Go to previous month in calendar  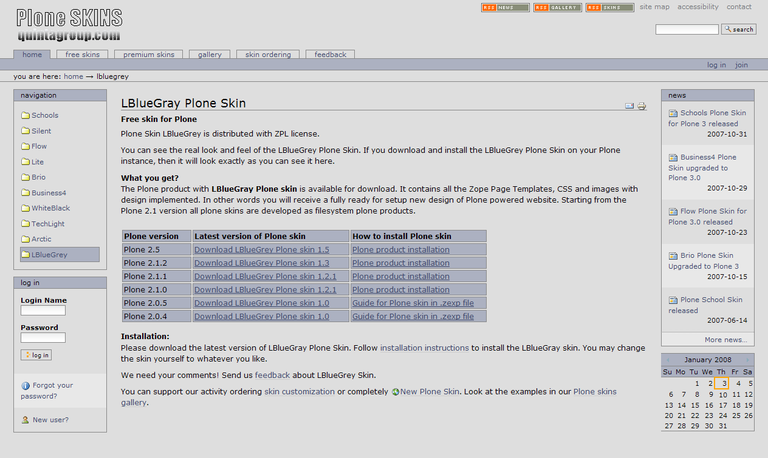click(668, 359)
